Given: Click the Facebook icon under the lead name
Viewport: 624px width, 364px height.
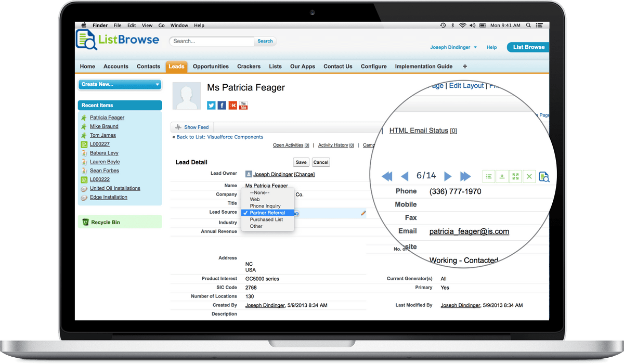Looking at the screenshot, I should 222,105.
